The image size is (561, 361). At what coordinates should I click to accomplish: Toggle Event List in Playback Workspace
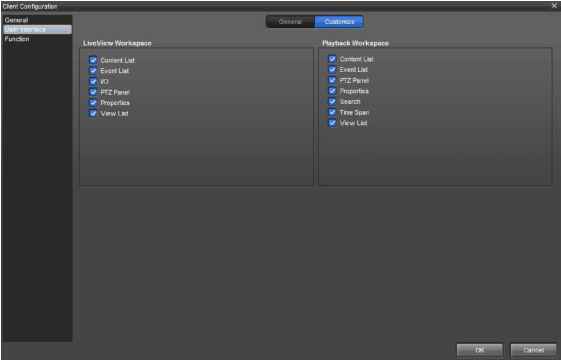(x=332, y=70)
